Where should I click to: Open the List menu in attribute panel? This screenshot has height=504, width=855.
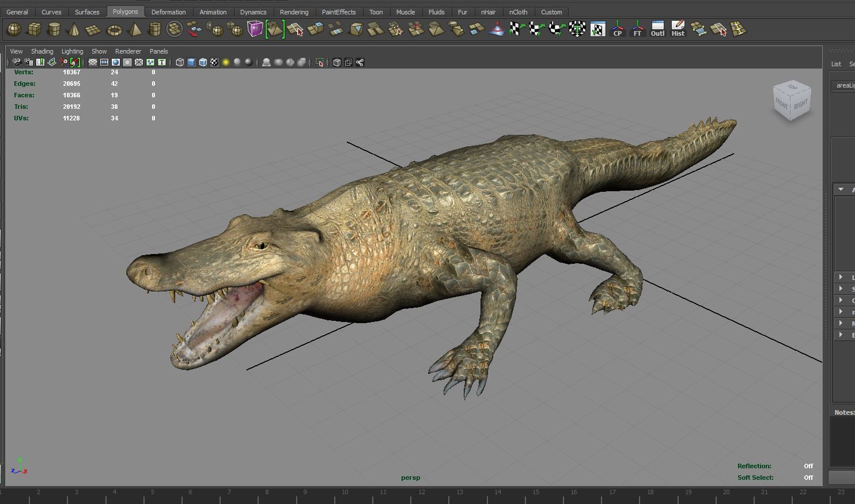(836, 64)
